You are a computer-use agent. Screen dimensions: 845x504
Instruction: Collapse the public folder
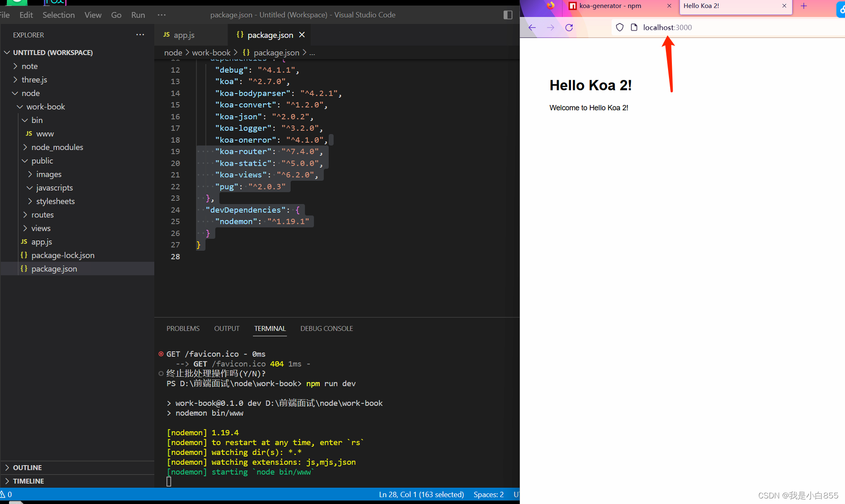(x=42, y=161)
